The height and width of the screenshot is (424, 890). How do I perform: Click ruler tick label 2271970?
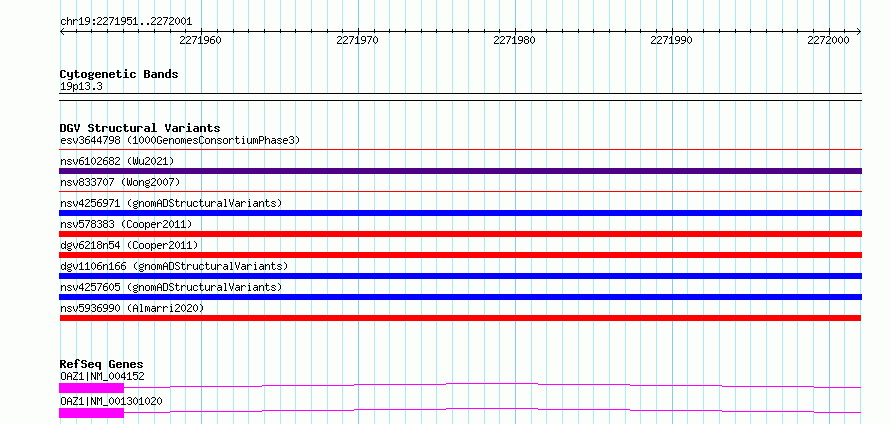pyautogui.click(x=358, y=41)
